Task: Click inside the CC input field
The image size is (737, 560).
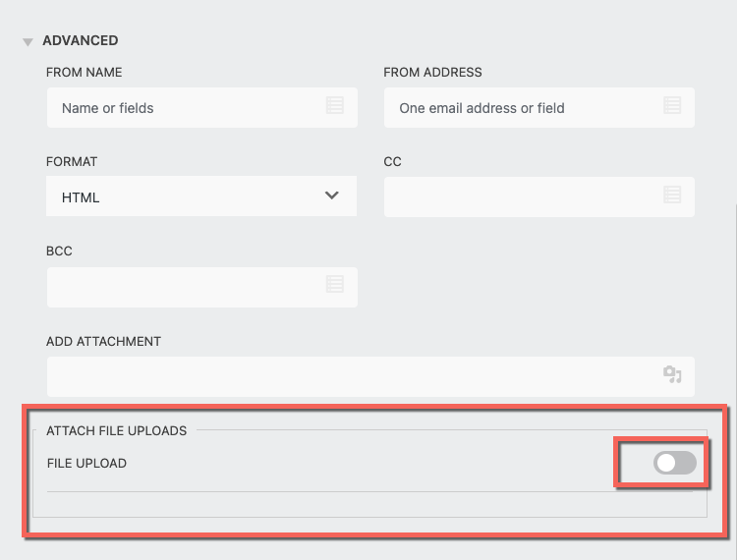Action: 521,196
